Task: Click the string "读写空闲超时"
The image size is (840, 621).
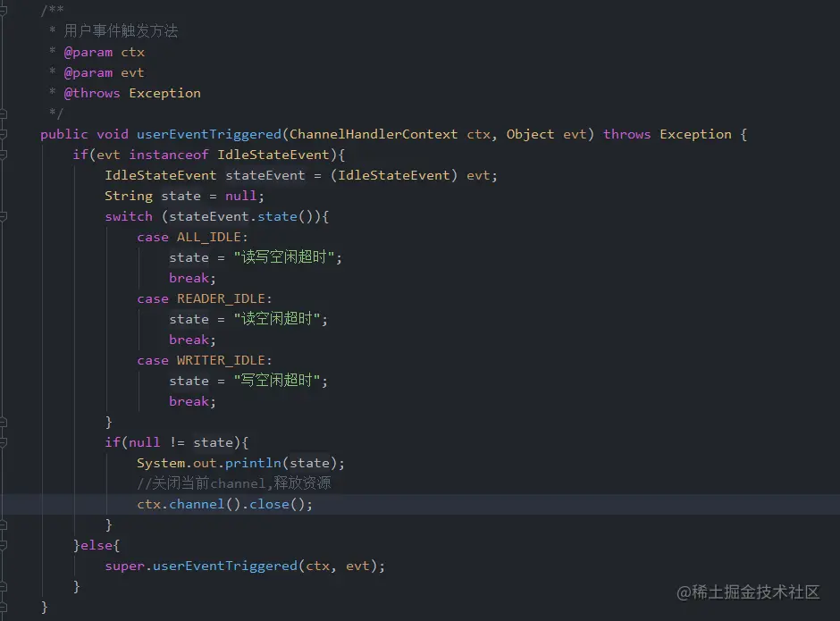Action: pos(284,257)
